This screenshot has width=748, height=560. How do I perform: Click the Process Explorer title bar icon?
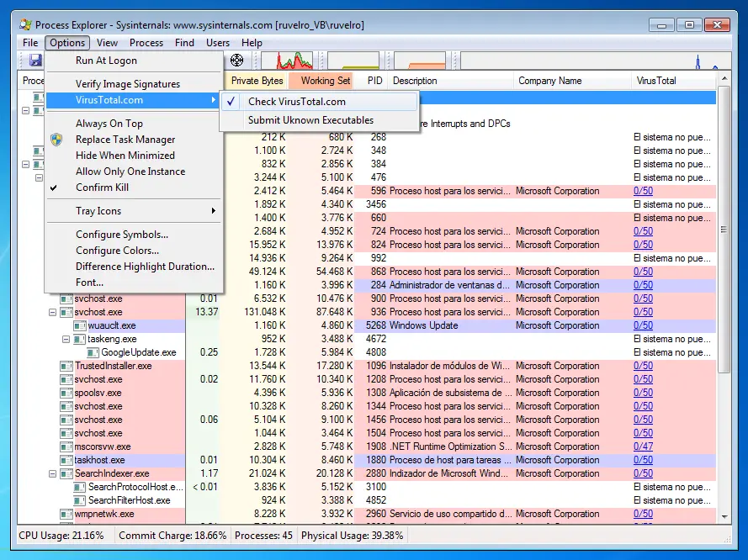25,24
